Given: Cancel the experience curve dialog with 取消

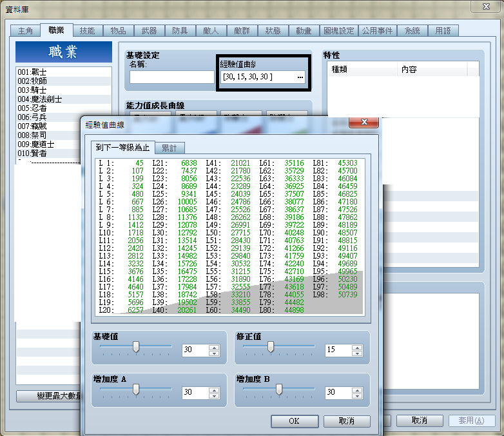Looking at the screenshot, I should (x=347, y=421).
